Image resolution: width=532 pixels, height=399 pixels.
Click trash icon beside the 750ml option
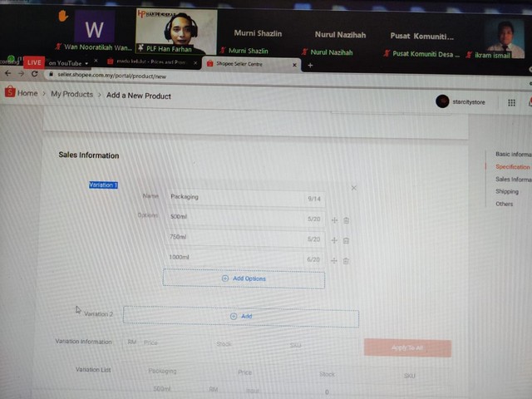[346, 240]
